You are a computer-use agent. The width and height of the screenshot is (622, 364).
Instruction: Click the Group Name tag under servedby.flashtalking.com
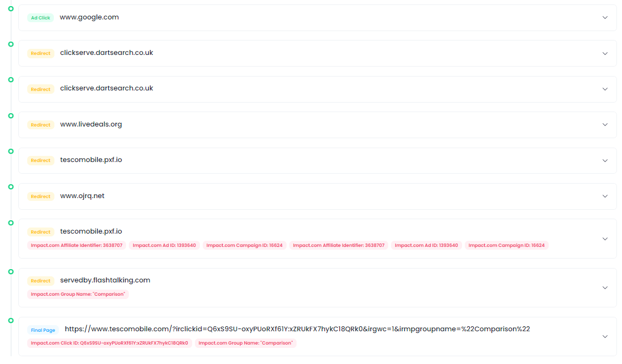pyautogui.click(x=78, y=294)
